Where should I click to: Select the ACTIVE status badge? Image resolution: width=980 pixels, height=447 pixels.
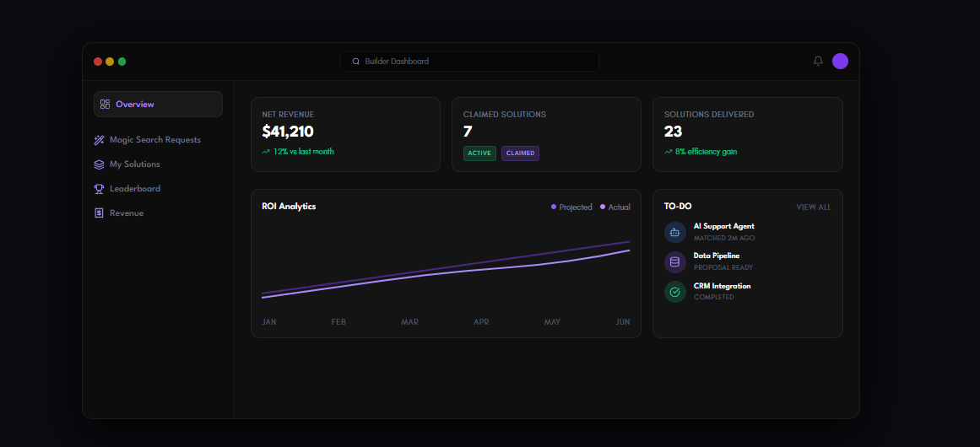tap(479, 153)
